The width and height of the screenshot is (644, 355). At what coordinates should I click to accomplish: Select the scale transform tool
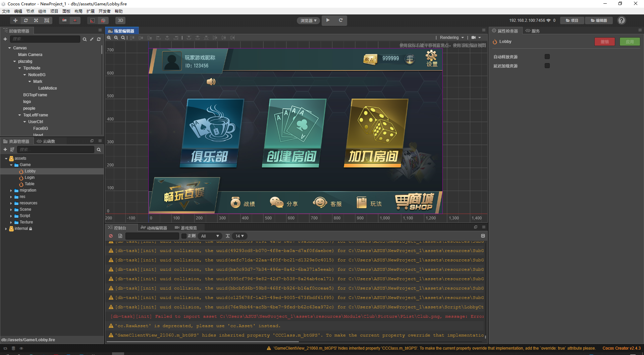click(x=36, y=20)
